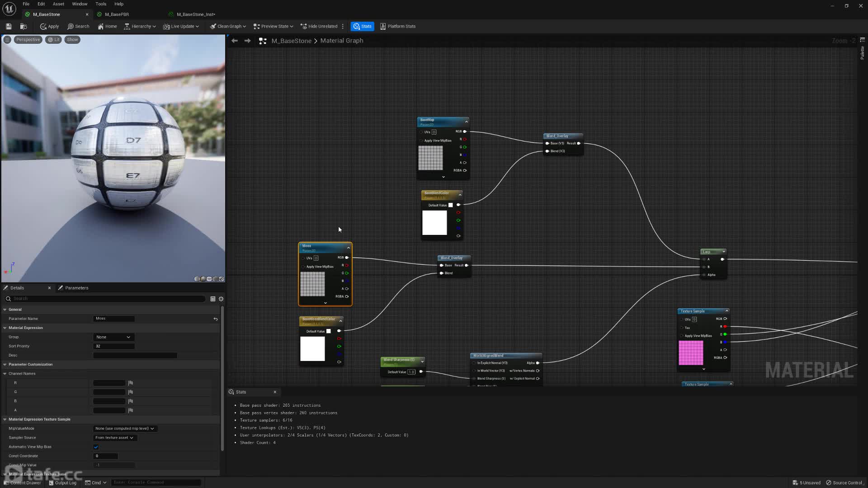
Task: Click the flag icon for channel A
Action: pyautogui.click(x=131, y=410)
